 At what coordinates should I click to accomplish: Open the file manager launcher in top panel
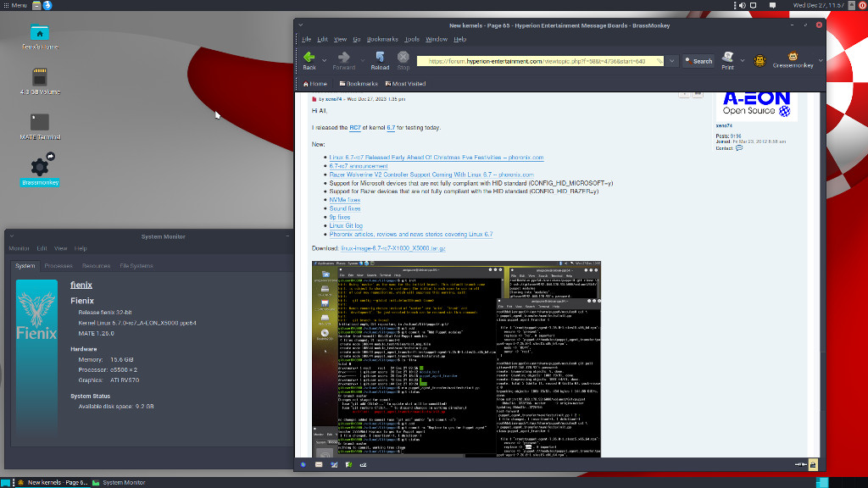pos(36,6)
